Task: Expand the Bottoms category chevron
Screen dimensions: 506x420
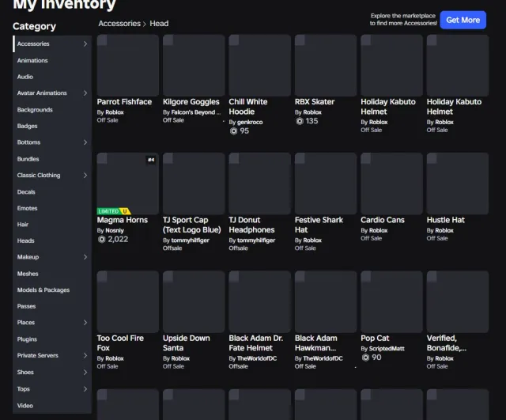Action: point(85,142)
